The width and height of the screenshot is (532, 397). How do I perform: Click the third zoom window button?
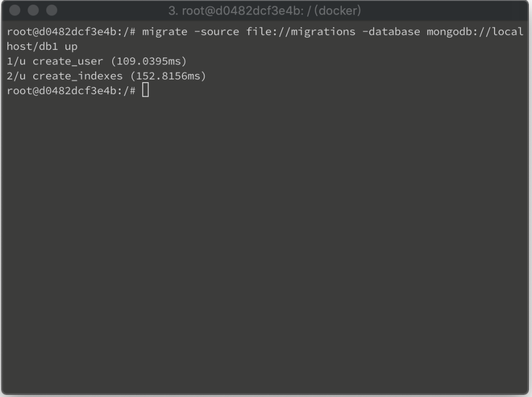pos(52,10)
